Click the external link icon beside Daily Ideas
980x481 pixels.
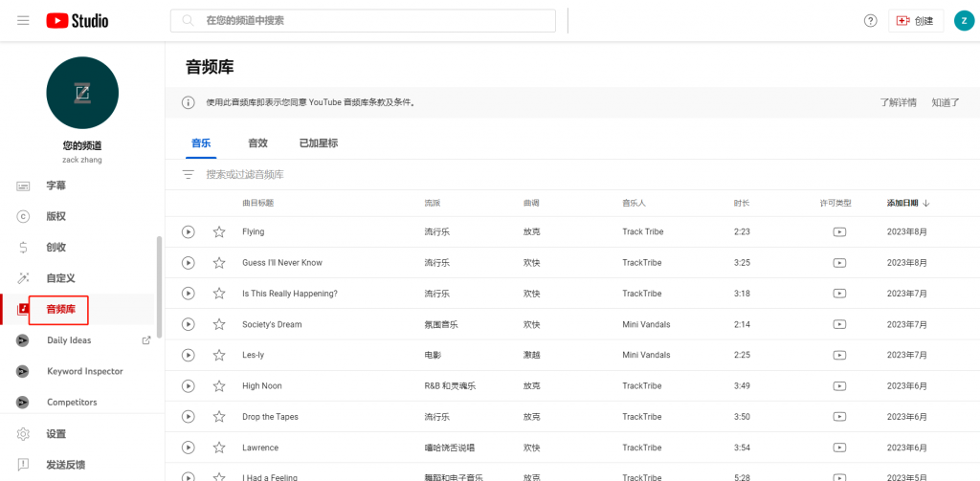146,340
